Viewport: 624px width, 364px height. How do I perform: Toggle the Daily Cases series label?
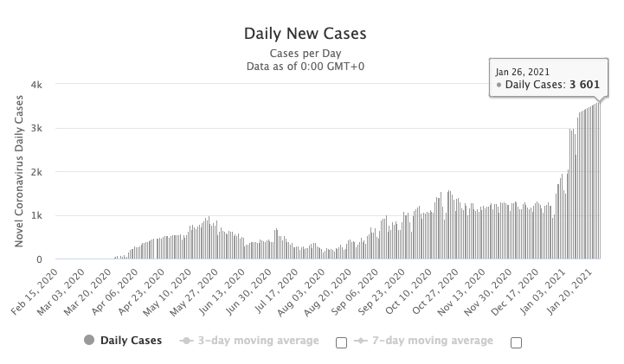[x=132, y=341]
